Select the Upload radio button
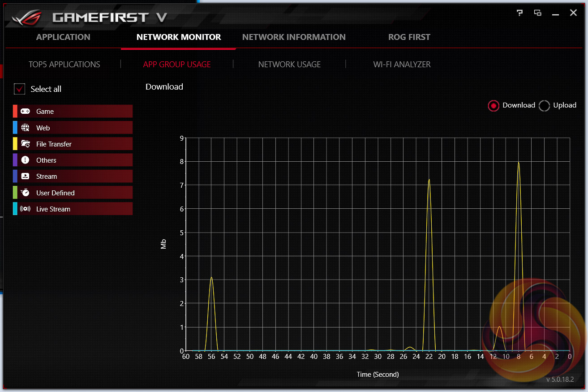This screenshot has width=588, height=392. coord(544,106)
